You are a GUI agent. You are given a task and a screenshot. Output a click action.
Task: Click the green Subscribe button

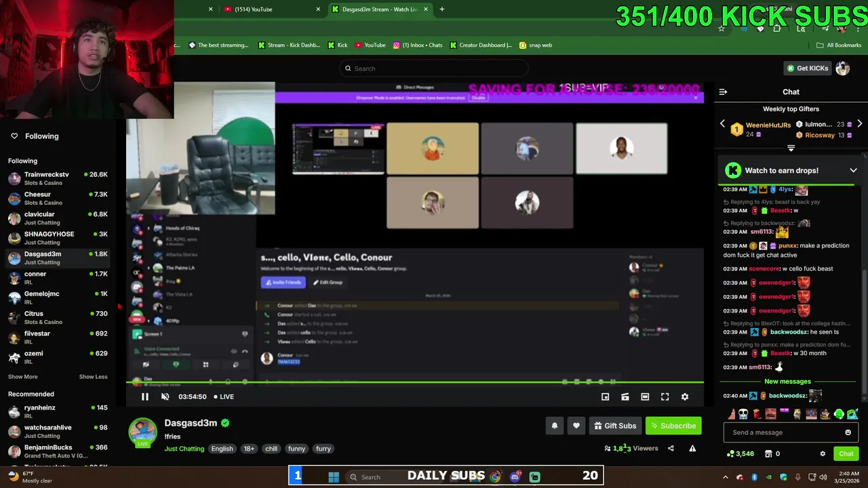coord(673,426)
